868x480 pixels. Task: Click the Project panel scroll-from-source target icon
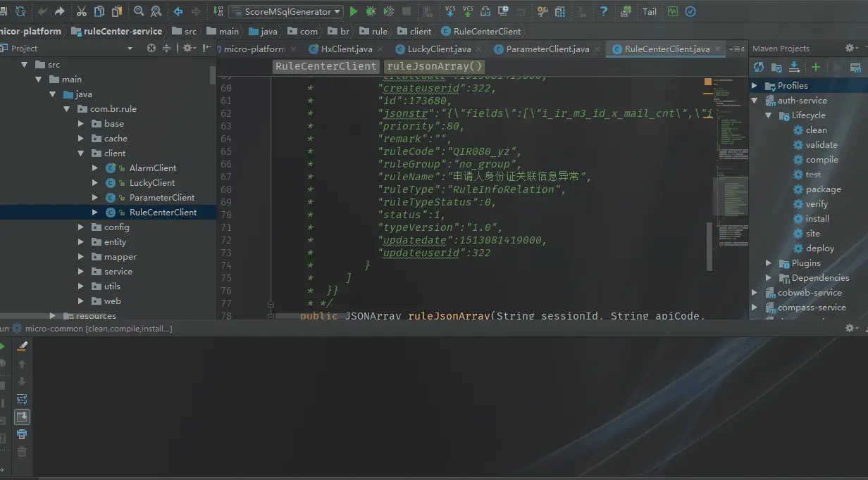pyautogui.click(x=151, y=48)
